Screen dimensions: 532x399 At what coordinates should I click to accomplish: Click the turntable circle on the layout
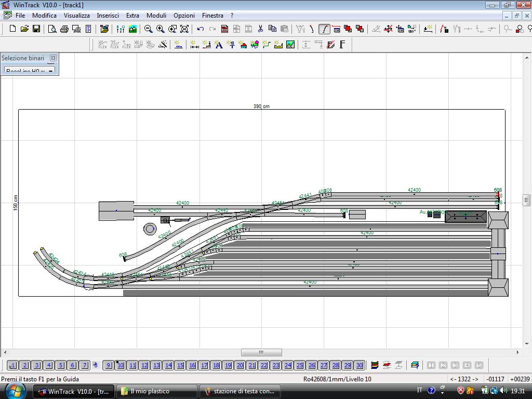150,229
